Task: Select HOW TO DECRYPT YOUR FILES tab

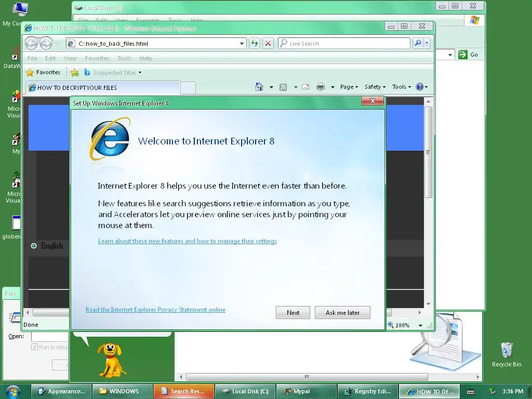Action: 103,87
